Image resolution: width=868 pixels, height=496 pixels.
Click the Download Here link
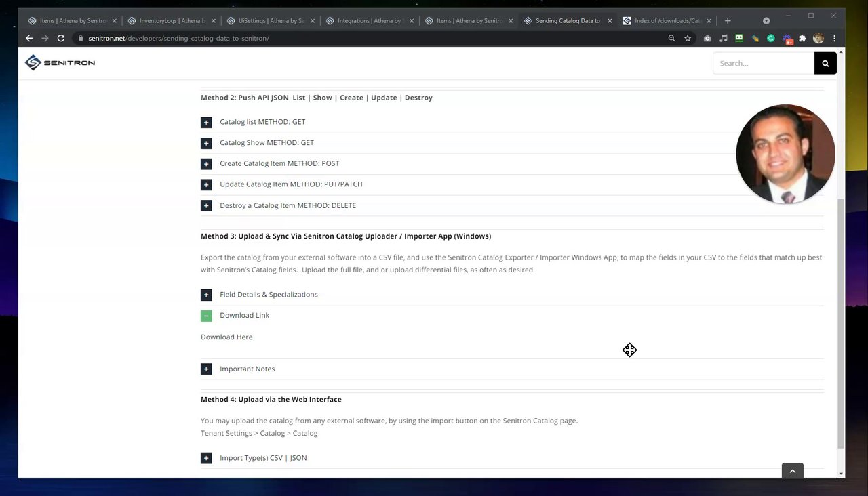(226, 337)
